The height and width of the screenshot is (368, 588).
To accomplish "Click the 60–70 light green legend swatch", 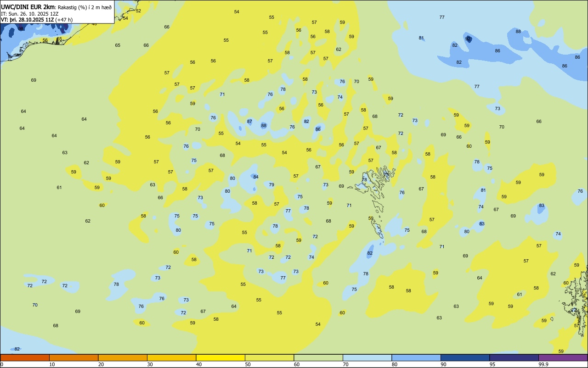I will point(318,357).
